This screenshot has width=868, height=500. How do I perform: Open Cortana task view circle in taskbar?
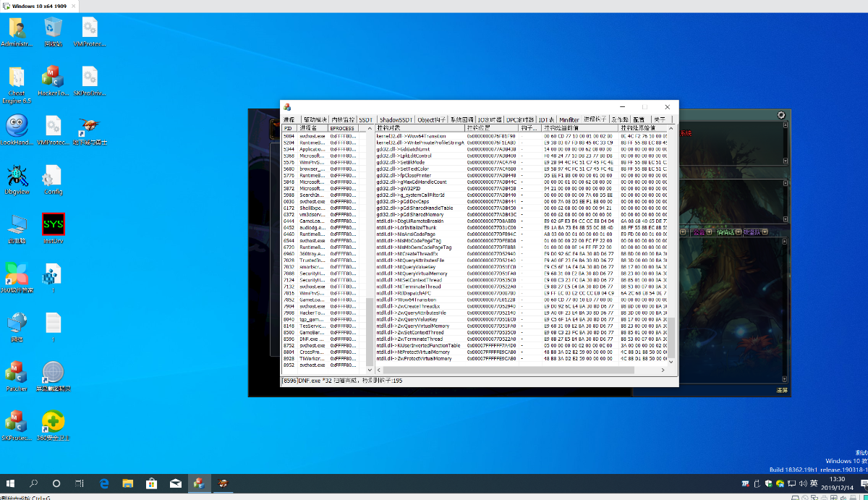pos(56,483)
